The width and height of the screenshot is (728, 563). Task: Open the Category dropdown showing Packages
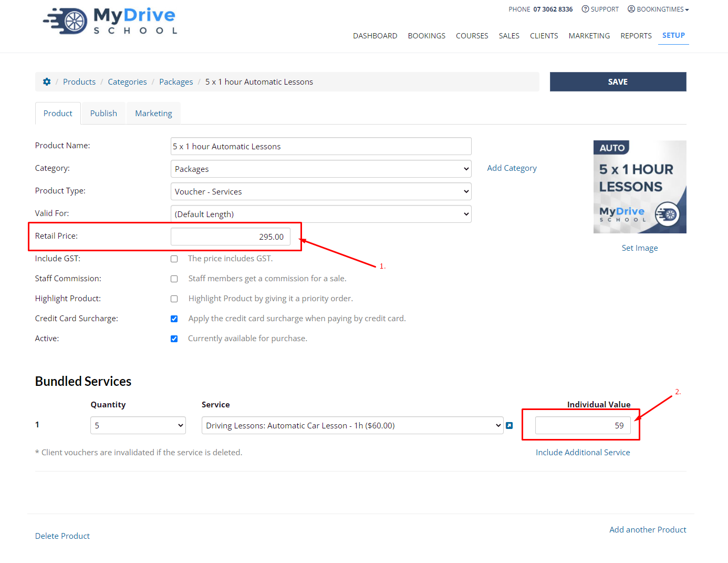pos(321,169)
